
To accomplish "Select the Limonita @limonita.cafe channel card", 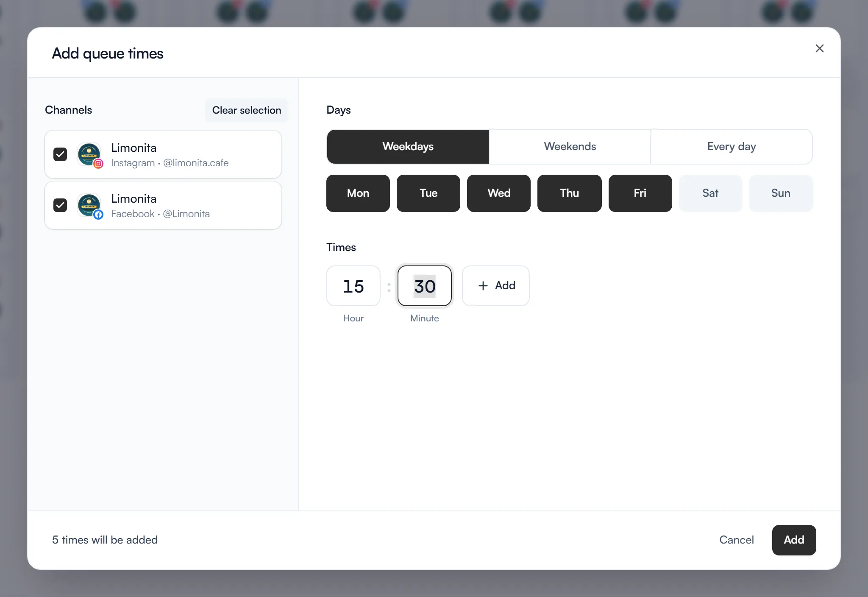I will 163,154.
